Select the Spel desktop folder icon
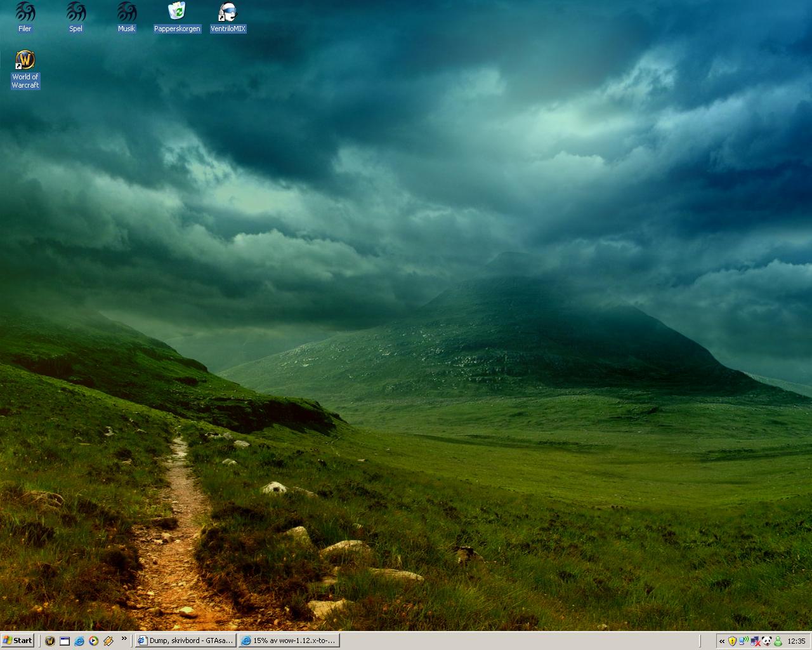812x650 pixels. pos(75,17)
